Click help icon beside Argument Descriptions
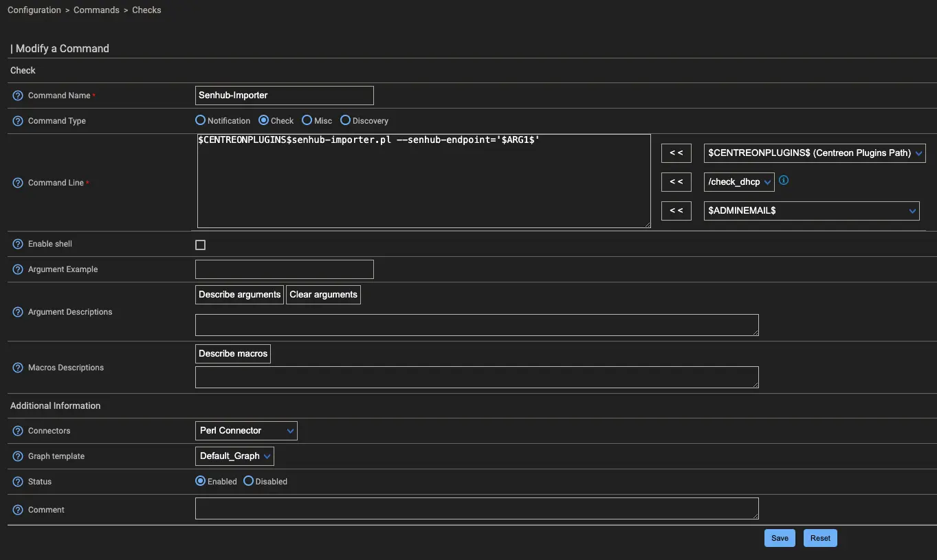937x560 pixels. pyautogui.click(x=19, y=312)
